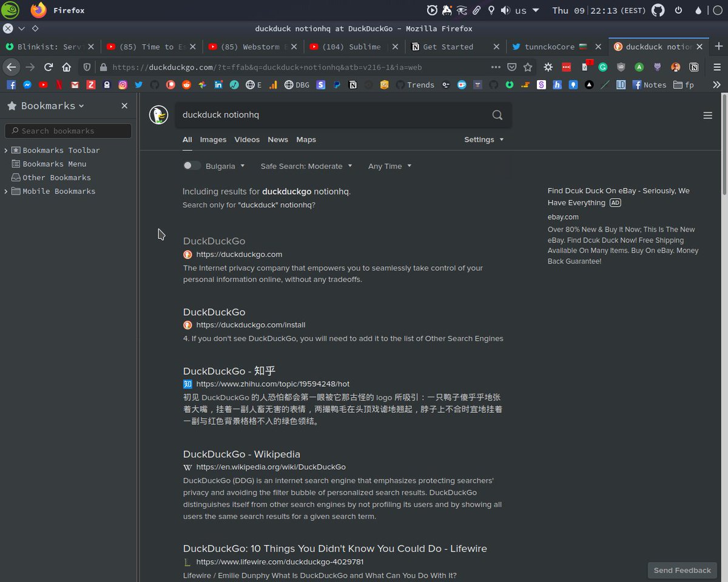Image resolution: width=728 pixels, height=582 pixels.
Task: Open the us keyboard layout dropdown
Action: [x=527, y=10]
